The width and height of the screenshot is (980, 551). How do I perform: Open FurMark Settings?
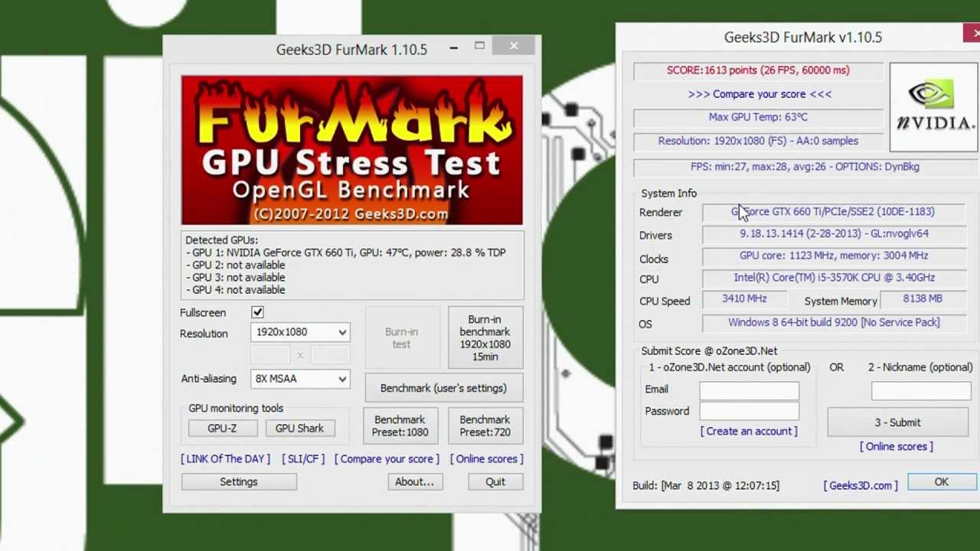click(x=238, y=481)
